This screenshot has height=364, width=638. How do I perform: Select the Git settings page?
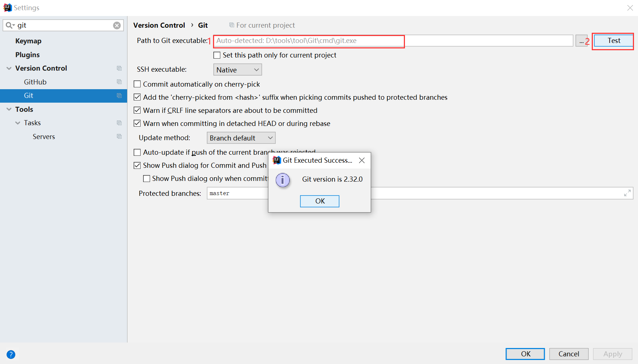(x=63, y=95)
